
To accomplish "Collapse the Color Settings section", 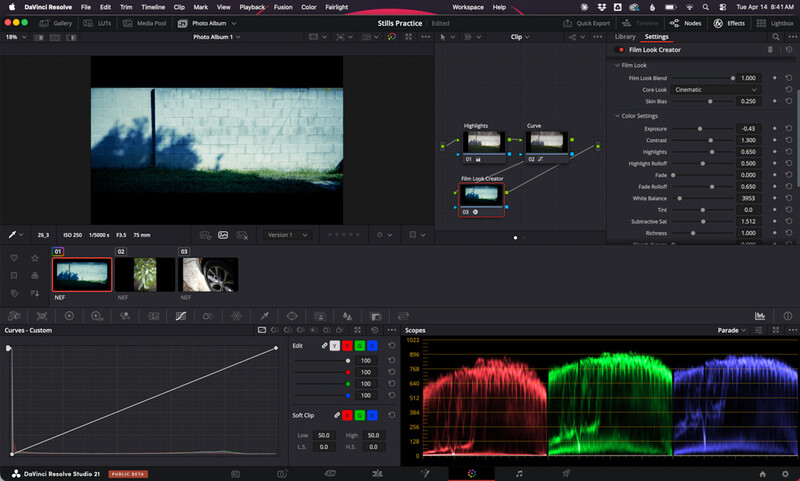I will pyautogui.click(x=617, y=116).
